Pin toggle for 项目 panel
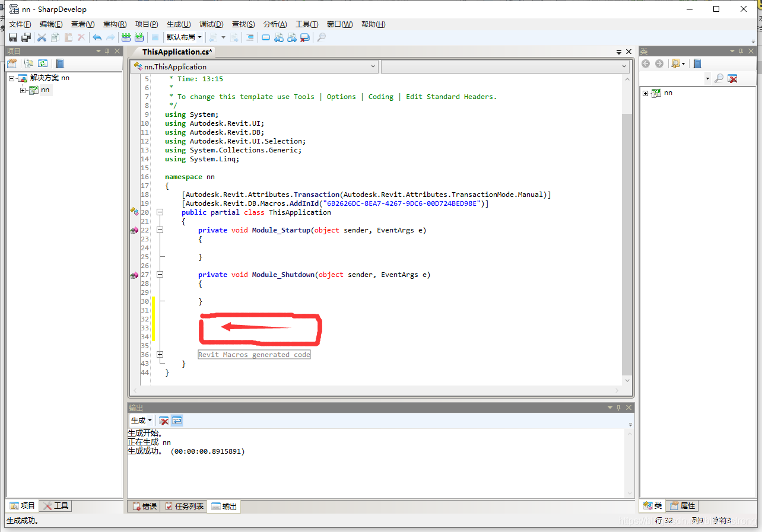Viewport: 762px width, 532px height. coord(107,52)
